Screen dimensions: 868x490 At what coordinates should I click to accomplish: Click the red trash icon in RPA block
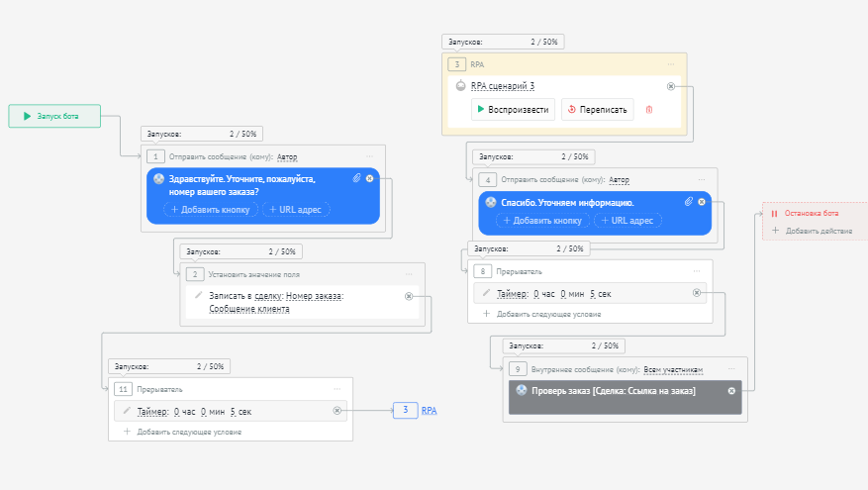tap(649, 110)
